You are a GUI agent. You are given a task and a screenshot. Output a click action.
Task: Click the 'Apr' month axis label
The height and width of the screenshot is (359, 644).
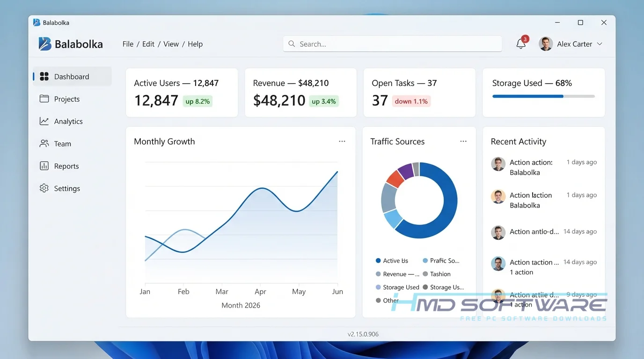tap(260, 292)
